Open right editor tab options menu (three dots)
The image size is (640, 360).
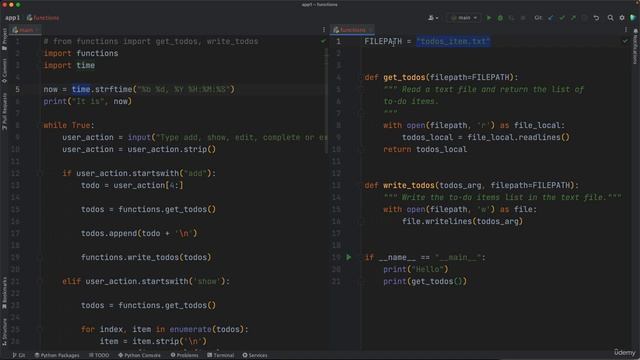[626, 30]
